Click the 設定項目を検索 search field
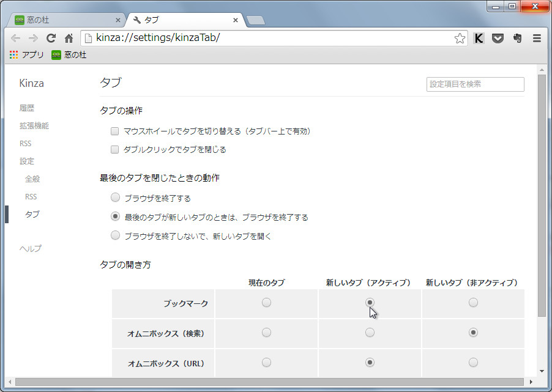Image resolution: width=552 pixels, height=392 pixels. click(476, 84)
